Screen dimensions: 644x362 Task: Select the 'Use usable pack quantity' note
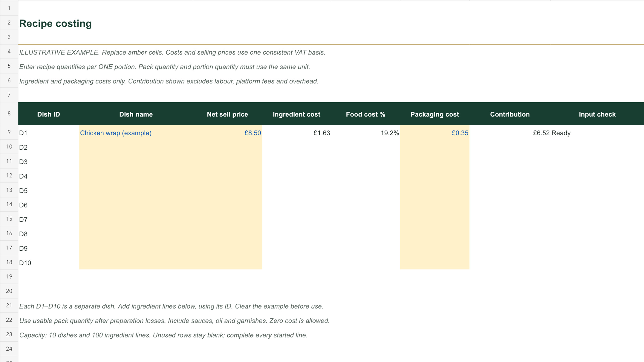point(174,321)
